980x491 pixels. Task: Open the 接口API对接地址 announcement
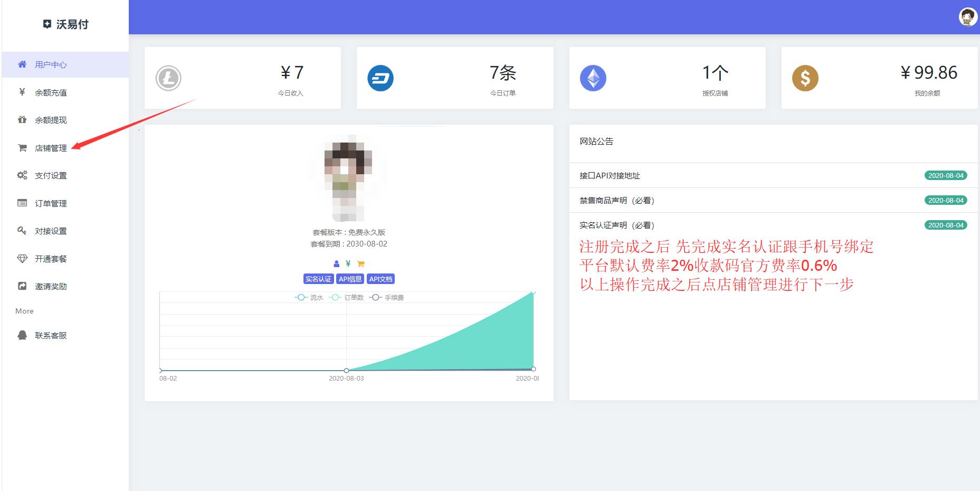point(610,176)
